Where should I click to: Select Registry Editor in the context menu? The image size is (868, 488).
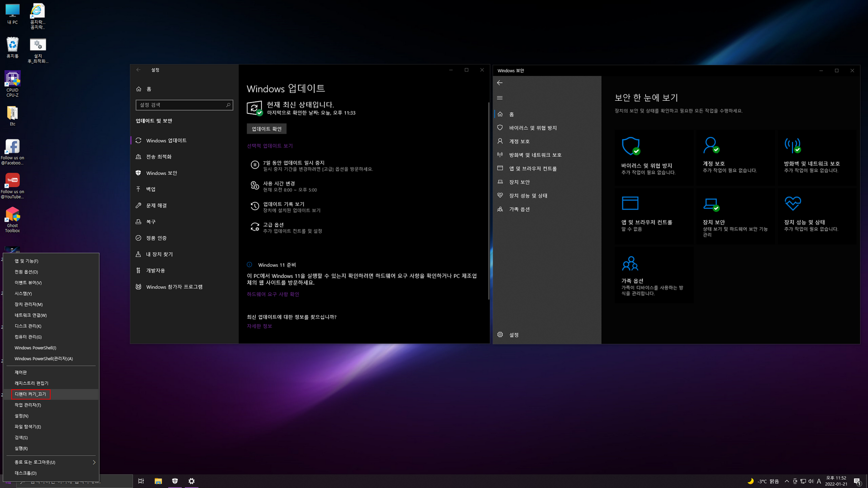pyautogui.click(x=51, y=383)
